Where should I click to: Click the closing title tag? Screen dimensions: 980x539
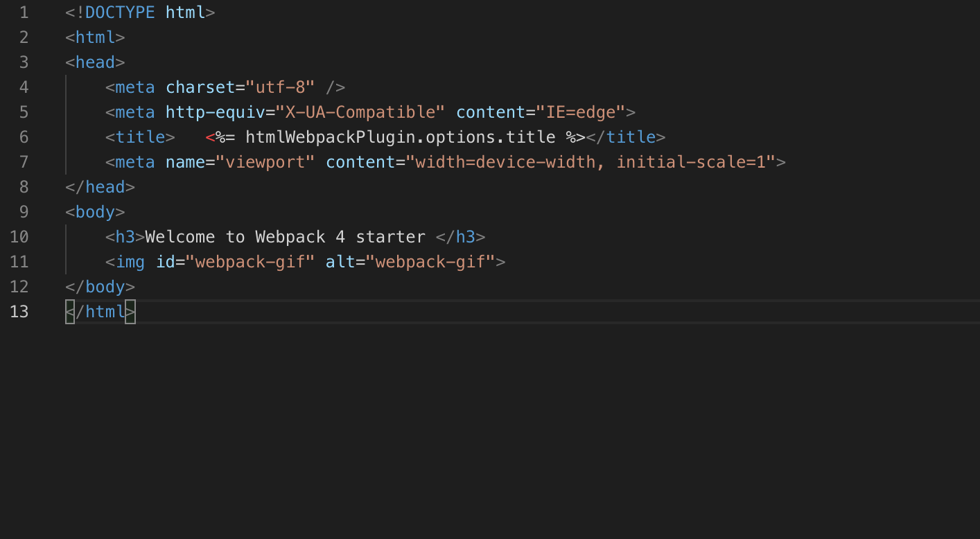tap(625, 137)
